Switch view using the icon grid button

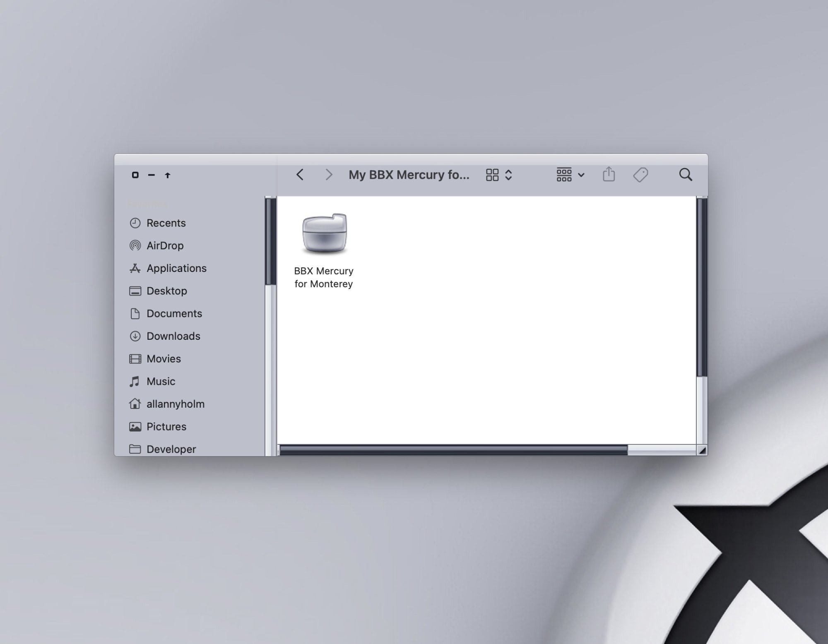[492, 175]
